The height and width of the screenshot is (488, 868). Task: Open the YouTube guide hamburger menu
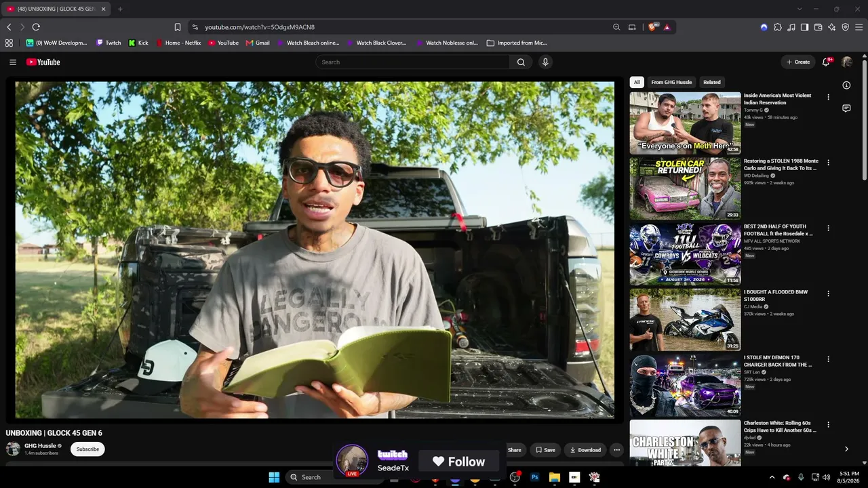click(x=13, y=62)
